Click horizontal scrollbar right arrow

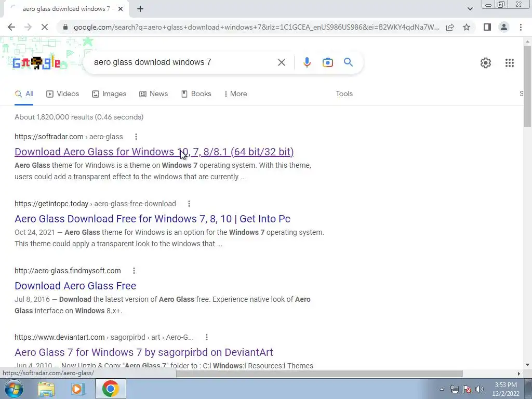pyautogui.click(x=518, y=374)
